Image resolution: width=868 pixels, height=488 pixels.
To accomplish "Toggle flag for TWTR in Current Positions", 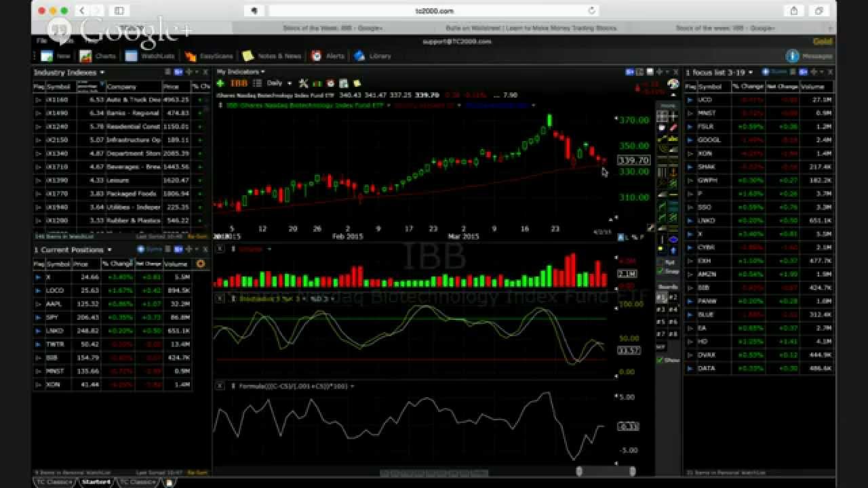I will [x=39, y=344].
